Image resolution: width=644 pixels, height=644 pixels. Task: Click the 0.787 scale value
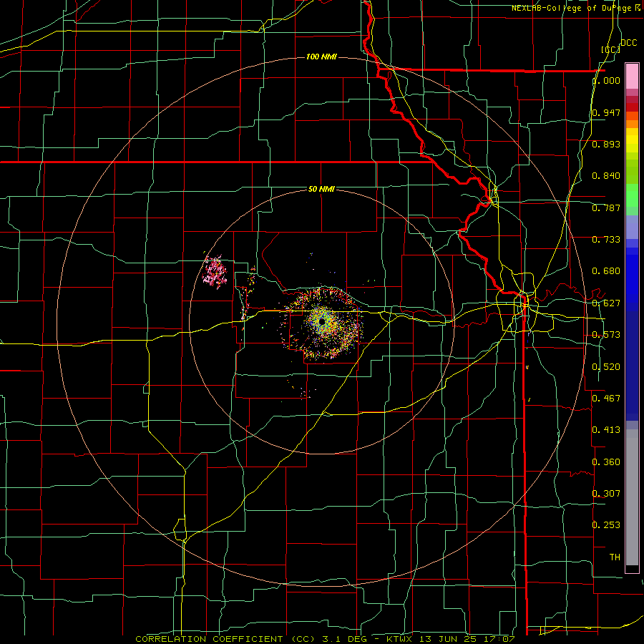(x=606, y=208)
